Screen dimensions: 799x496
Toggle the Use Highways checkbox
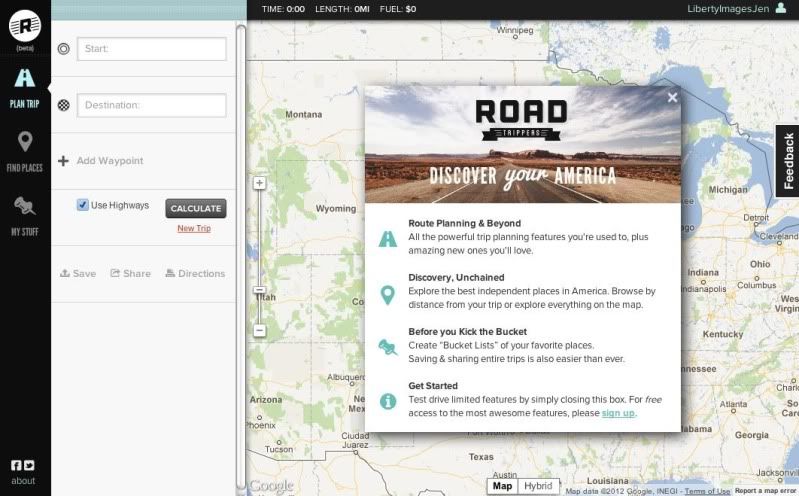pyautogui.click(x=83, y=205)
